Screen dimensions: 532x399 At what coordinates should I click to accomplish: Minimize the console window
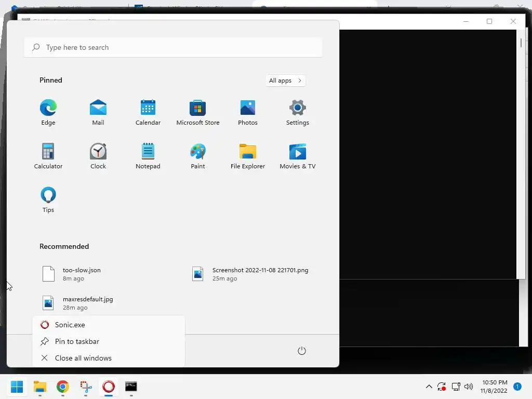[466, 21]
